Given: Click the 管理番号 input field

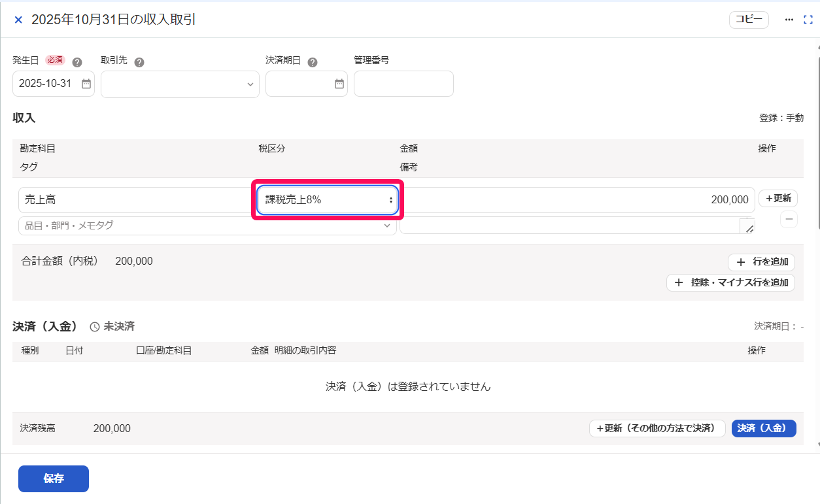Looking at the screenshot, I should click(403, 84).
